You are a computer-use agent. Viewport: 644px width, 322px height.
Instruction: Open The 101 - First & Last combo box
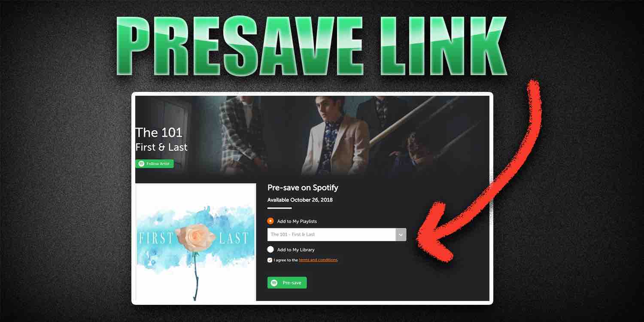pyautogui.click(x=337, y=234)
